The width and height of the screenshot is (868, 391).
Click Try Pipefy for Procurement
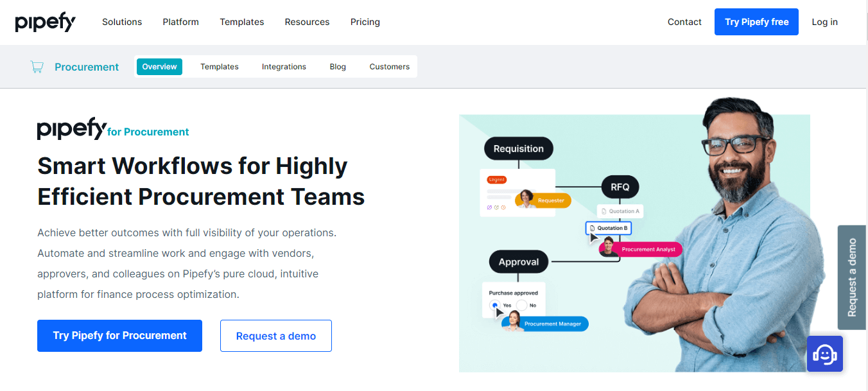(x=119, y=335)
